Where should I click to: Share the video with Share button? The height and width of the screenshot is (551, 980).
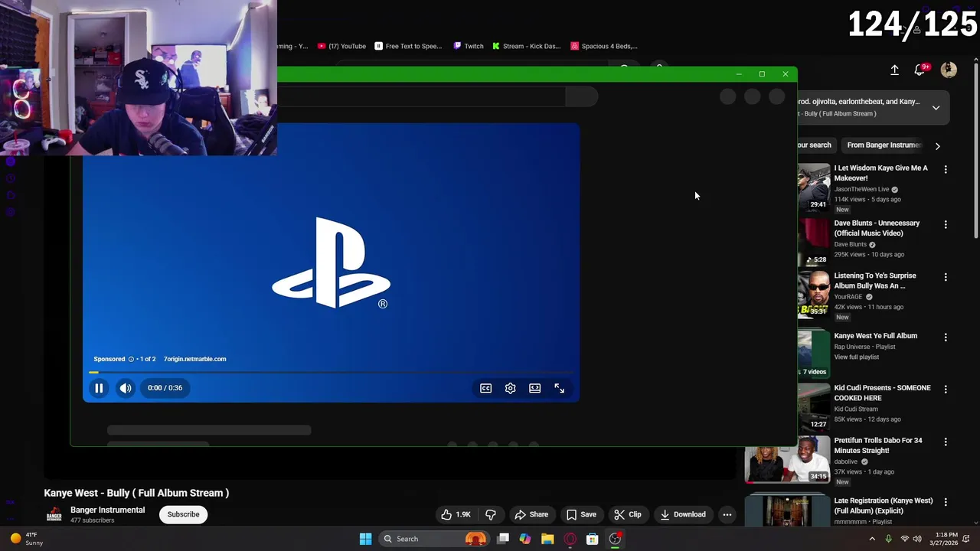531,514
